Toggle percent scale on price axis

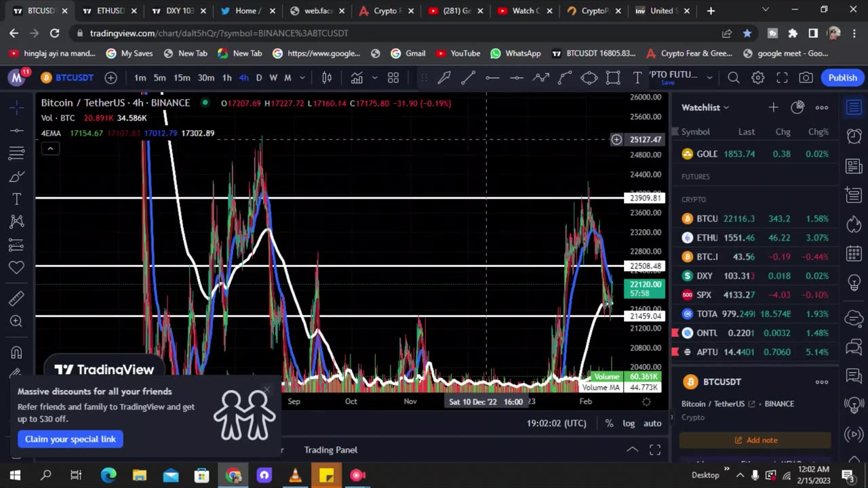[x=609, y=423]
